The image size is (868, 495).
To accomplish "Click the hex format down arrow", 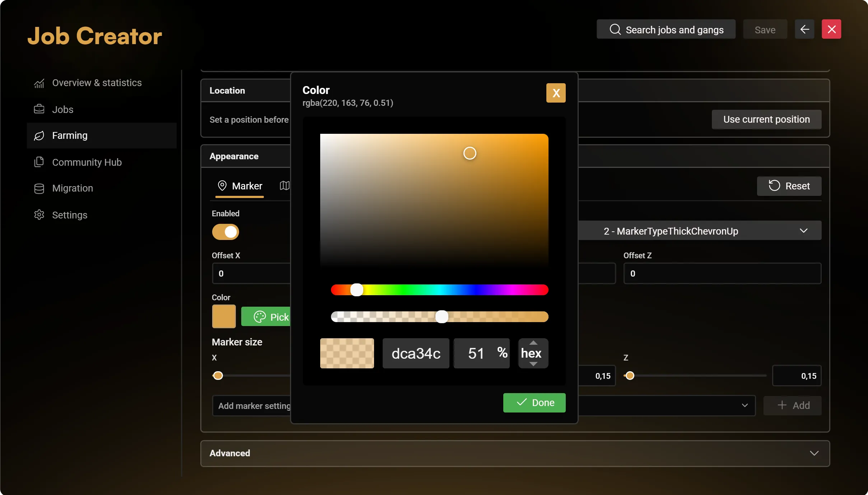I will (x=533, y=364).
